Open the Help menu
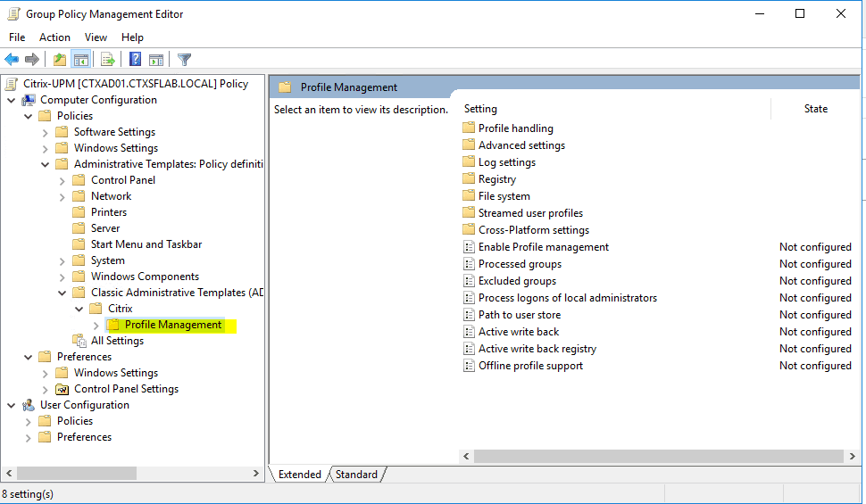This screenshot has height=504, width=866. tap(132, 37)
